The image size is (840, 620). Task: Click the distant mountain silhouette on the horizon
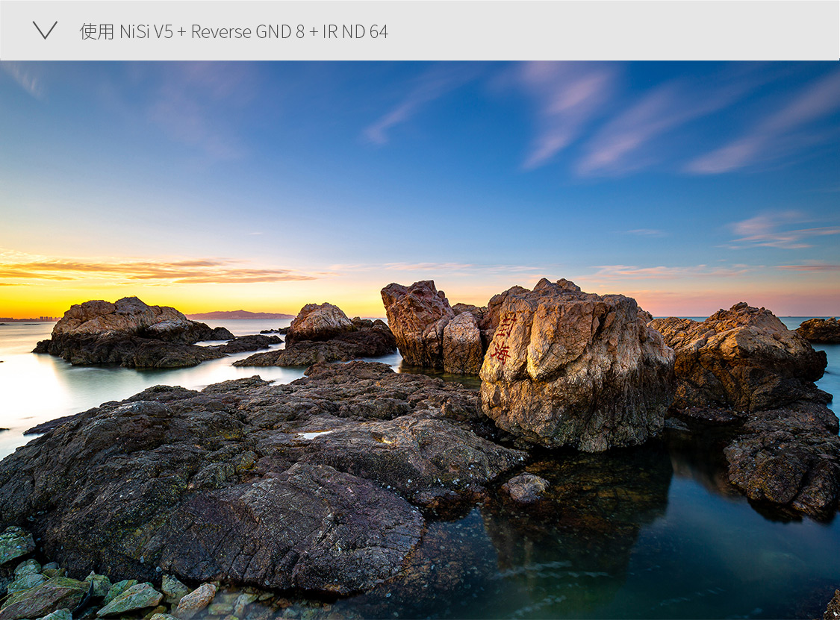(x=239, y=315)
